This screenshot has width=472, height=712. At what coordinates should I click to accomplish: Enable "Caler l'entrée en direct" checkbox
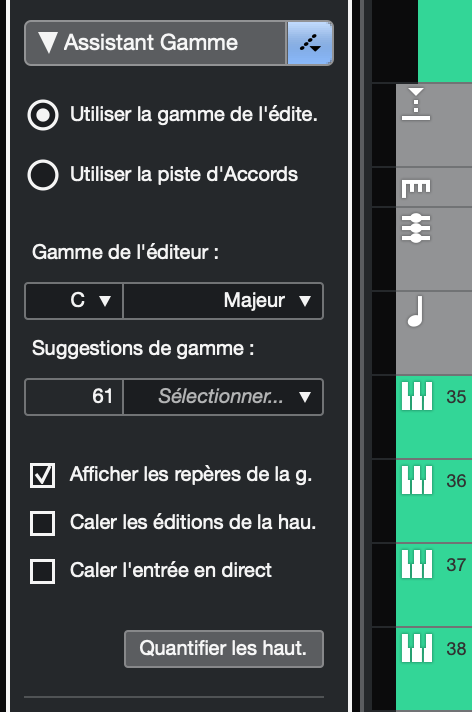pyautogui.click(x=42, y=571)
